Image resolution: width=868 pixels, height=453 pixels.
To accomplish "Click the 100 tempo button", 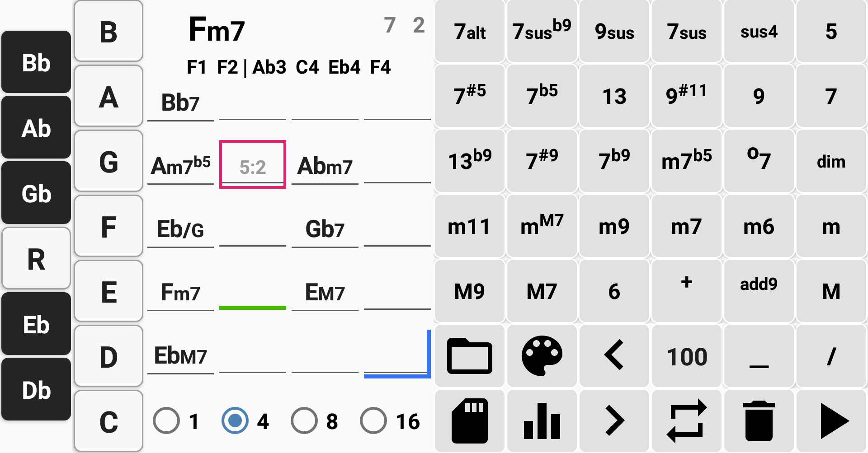I will [x=686, y=356].
